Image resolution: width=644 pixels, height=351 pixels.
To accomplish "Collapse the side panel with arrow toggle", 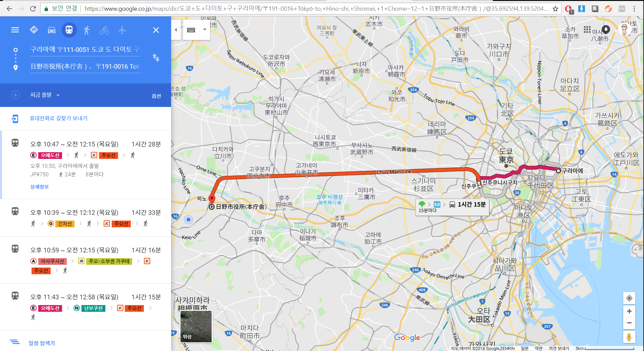I will tap(176, 30).
